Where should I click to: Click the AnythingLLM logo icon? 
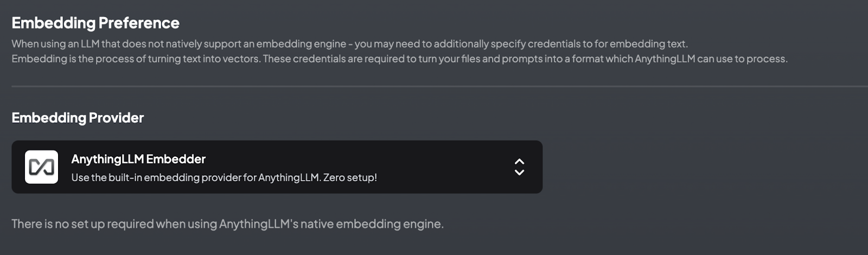(41, 167)
